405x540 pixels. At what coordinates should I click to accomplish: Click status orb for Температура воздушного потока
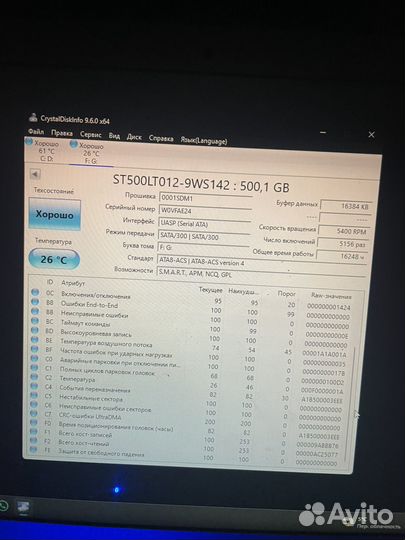34,340
